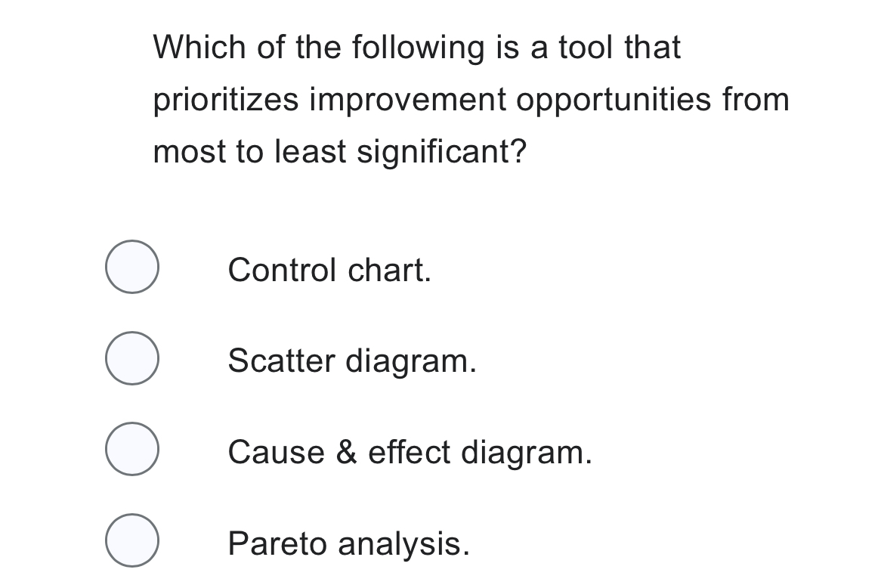The image size is (881, 588).
Task: Click the question text at the top
Action: coord(468,98)
